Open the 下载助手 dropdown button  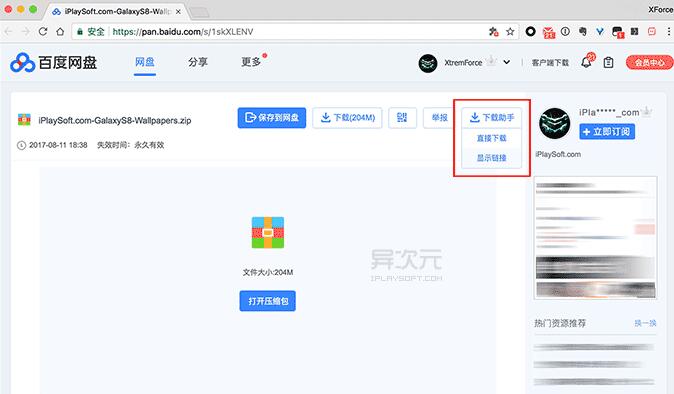tap(492, 117)
